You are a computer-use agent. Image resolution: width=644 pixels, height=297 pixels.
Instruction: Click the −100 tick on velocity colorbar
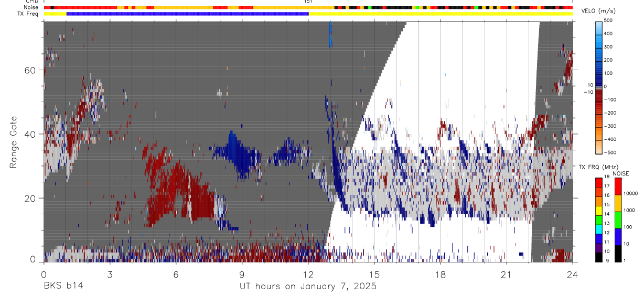[x=609, y=100]
